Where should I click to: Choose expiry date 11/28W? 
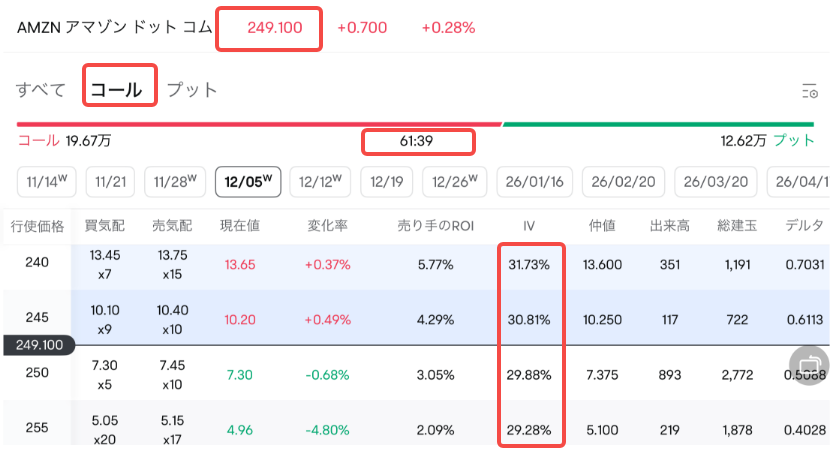(x=175, y=182)
